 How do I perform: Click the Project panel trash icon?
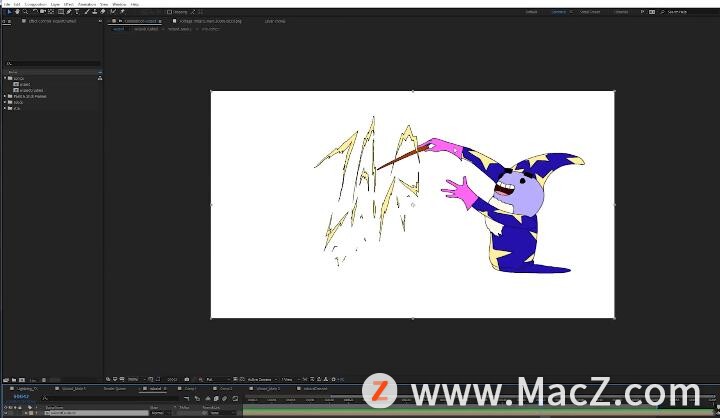[44, 380]
